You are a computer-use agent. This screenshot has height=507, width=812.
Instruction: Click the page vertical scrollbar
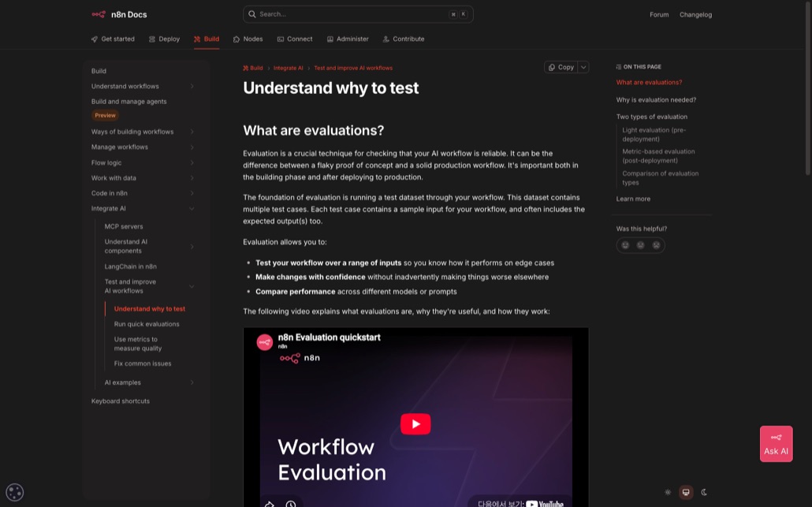pos(808,88)
